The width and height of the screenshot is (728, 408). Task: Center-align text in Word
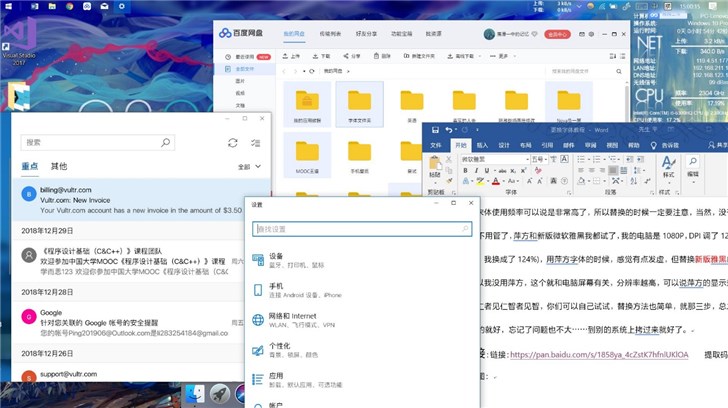click(x=591, y=170)
